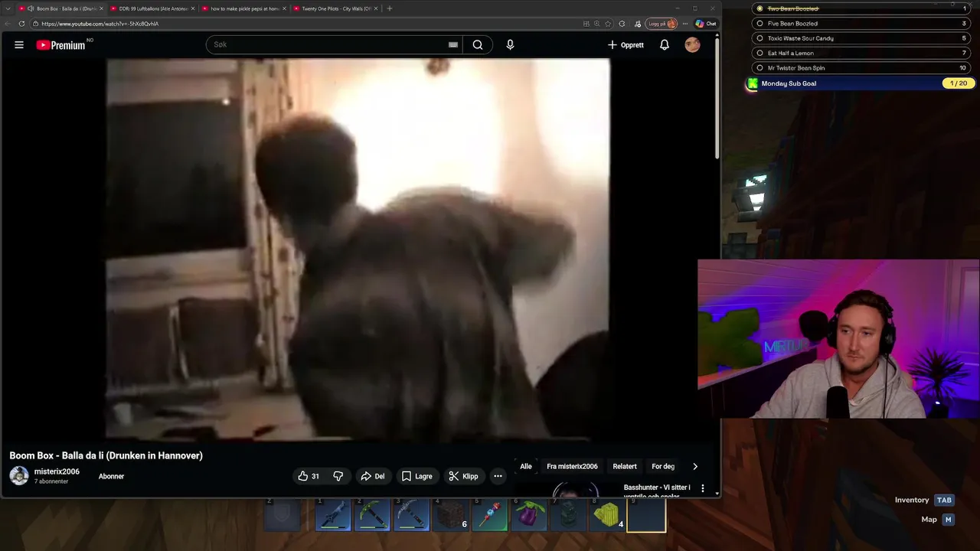Save video with Lagre button
Image resolution: width=980 pixels, height=551 pixels.
416,476
